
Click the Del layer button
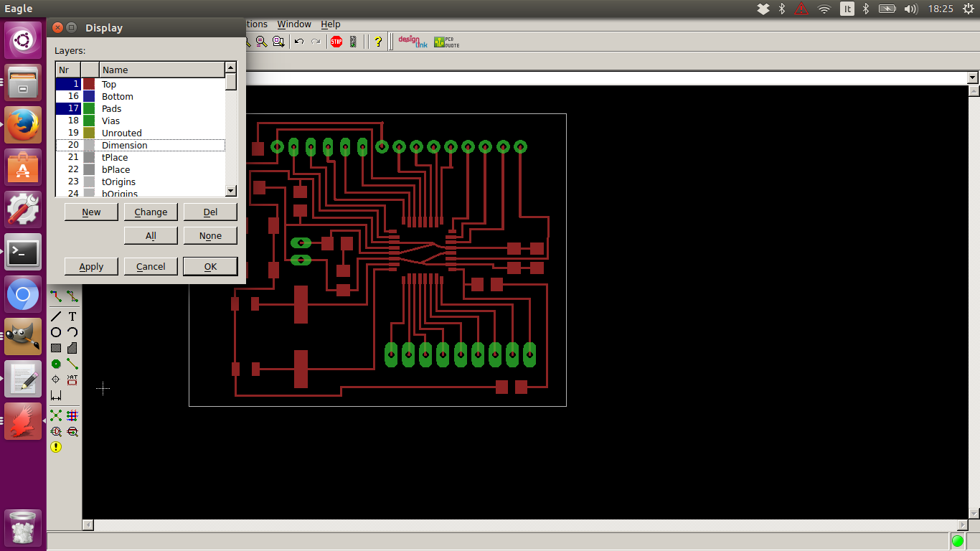tap(210, 212)
